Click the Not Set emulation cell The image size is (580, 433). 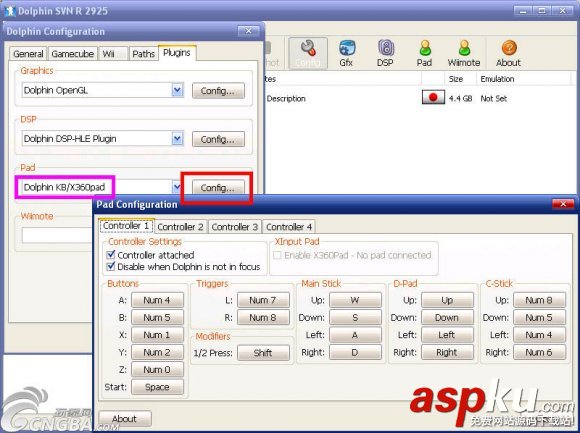click(x=493, y=98)
